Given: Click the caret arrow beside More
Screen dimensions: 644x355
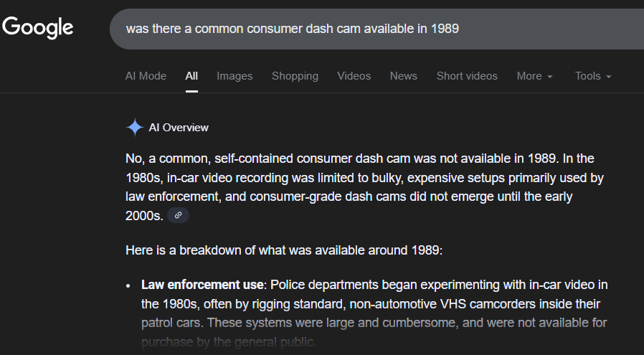Looking at the screenshot, I should 550,77.
